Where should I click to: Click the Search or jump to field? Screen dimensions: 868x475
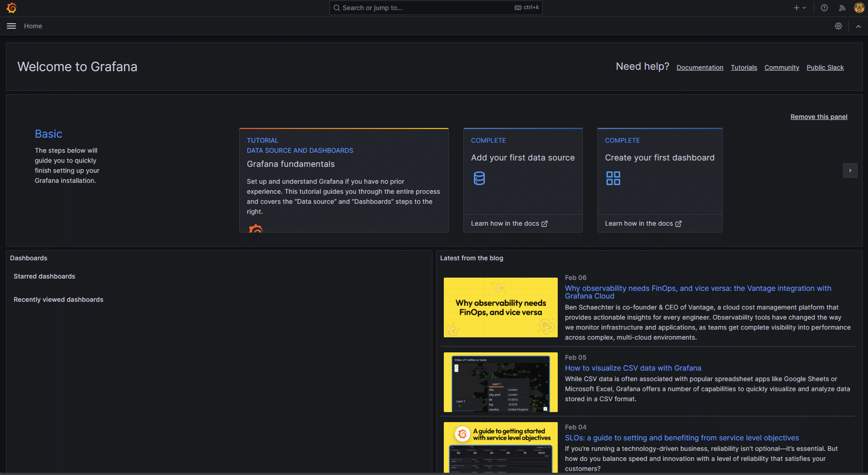tap(436, 8)
